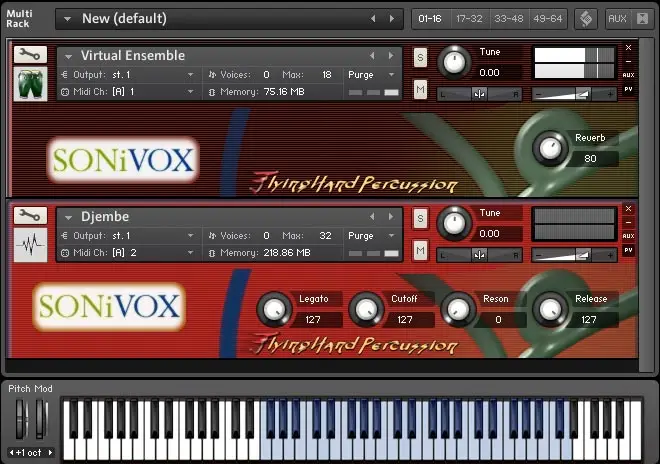Screen dimensions: 660x464
Task: Solo the Djembe instrument
Action: [x=420, y=219]
